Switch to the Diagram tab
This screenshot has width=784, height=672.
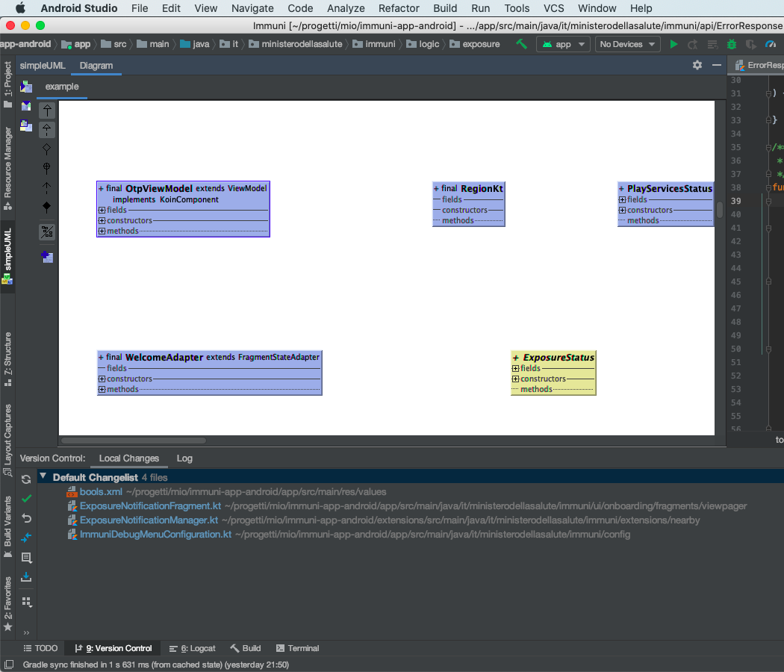tap(96, 66)
